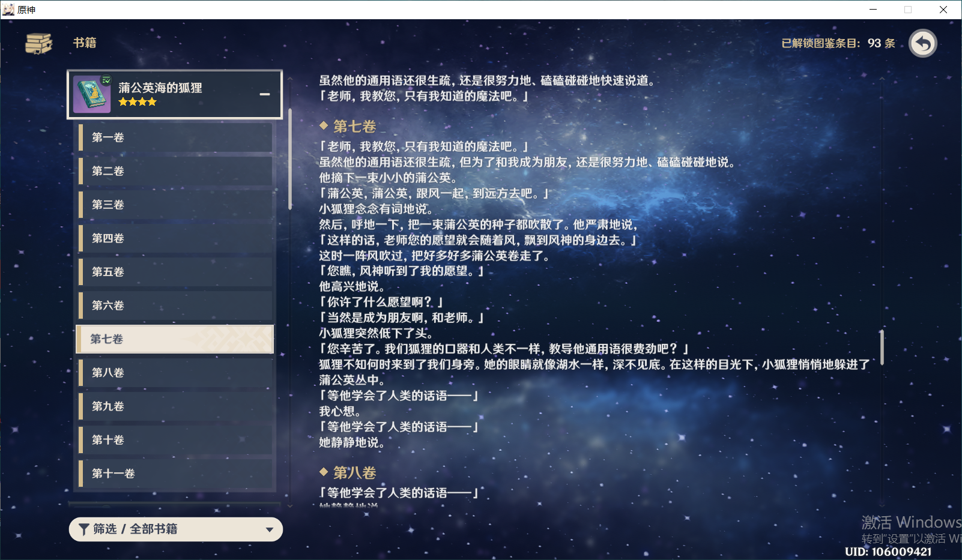Click the 第七卷 chapter heading in text
Image resolution: width=962 pixels, height=560 pixels.
[x=355, y=127]
